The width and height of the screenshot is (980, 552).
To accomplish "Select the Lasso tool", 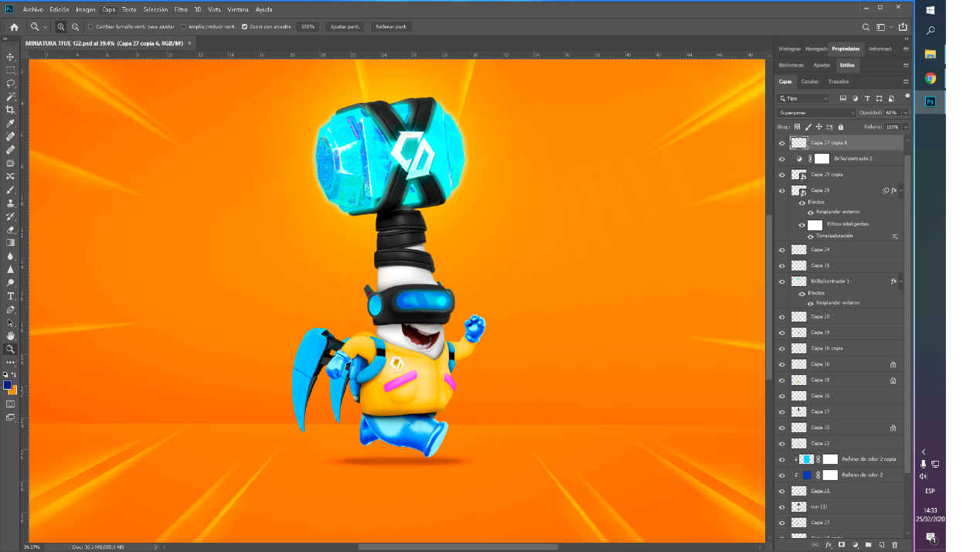I will pos(11,83).
